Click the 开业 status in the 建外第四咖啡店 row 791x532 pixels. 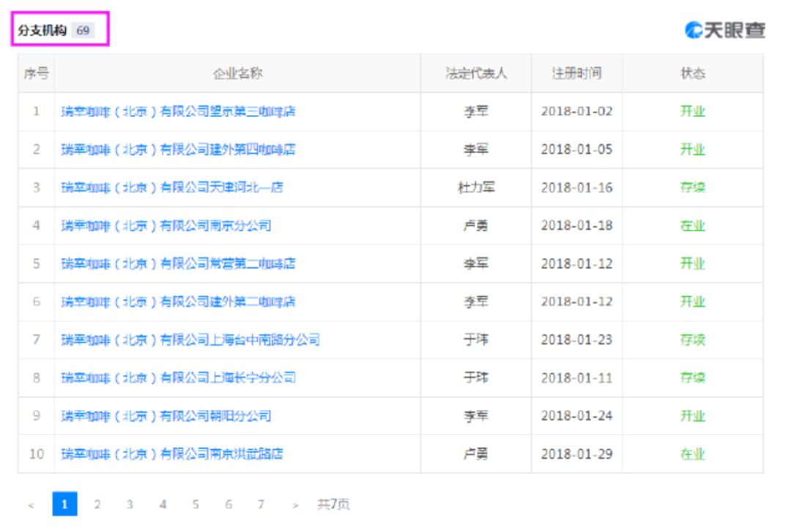pyautogui.click(x=693, y=150)
